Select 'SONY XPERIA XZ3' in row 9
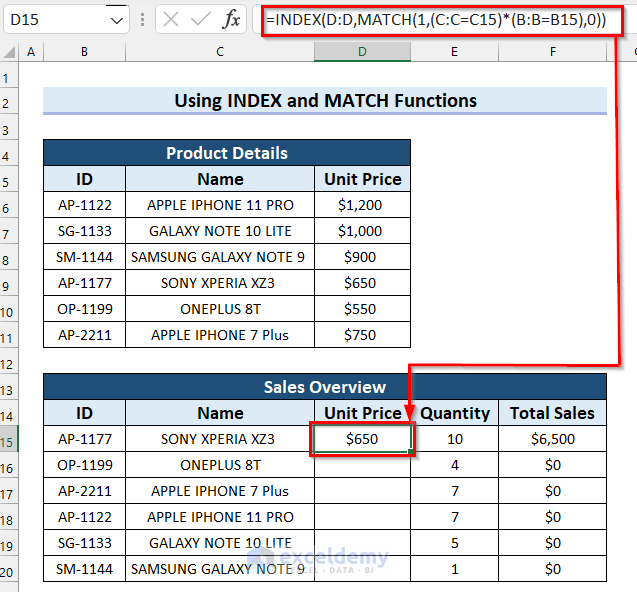The height and width of the screenshot is (592, 637). pyautogui.click(x=220, y=283)
